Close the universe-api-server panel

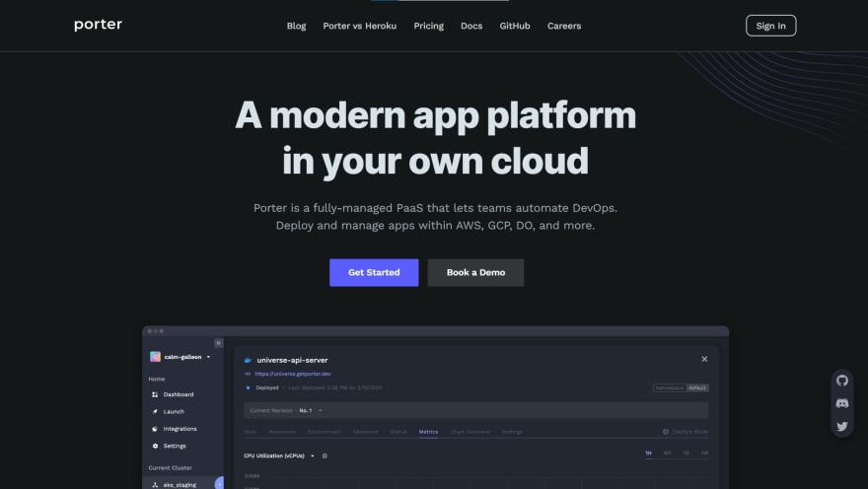pos(704,359)
